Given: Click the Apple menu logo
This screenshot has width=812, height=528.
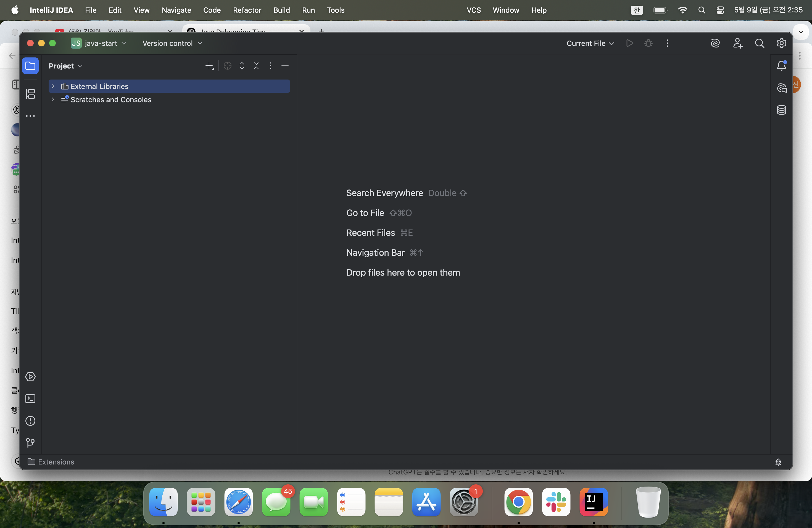Looking at the screenshot, I should coord(15,10).
